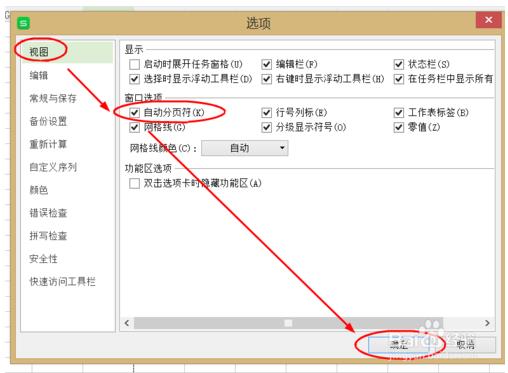Open the 编辑 options page

(x=39, y=75)
